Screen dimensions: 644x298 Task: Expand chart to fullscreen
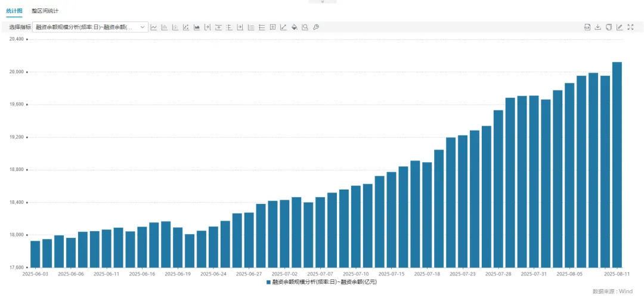tap(631, 27)
